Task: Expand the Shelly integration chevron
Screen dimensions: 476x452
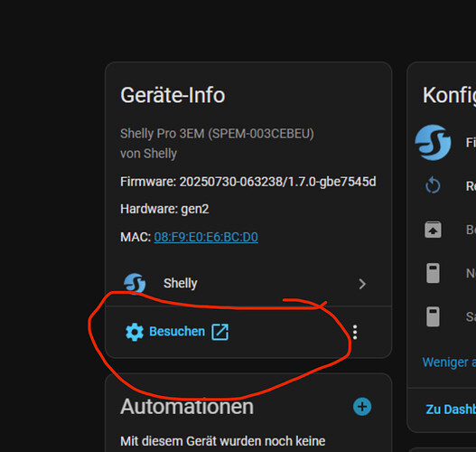Action: click(x=362, y=284)
